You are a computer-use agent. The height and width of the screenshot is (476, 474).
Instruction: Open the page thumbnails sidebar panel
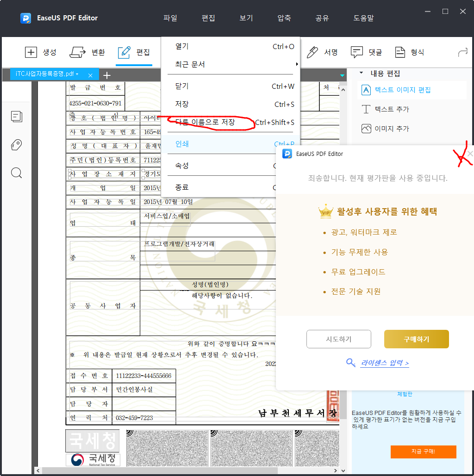coord(17,117)
